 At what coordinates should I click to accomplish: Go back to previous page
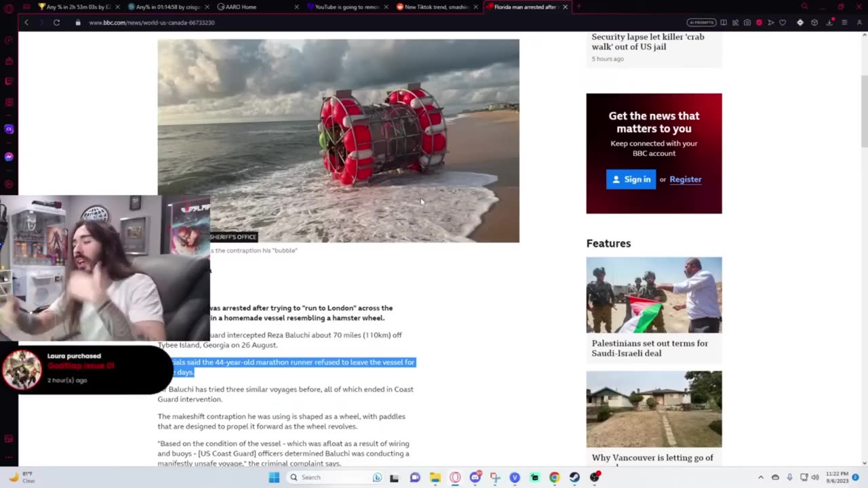26,22
